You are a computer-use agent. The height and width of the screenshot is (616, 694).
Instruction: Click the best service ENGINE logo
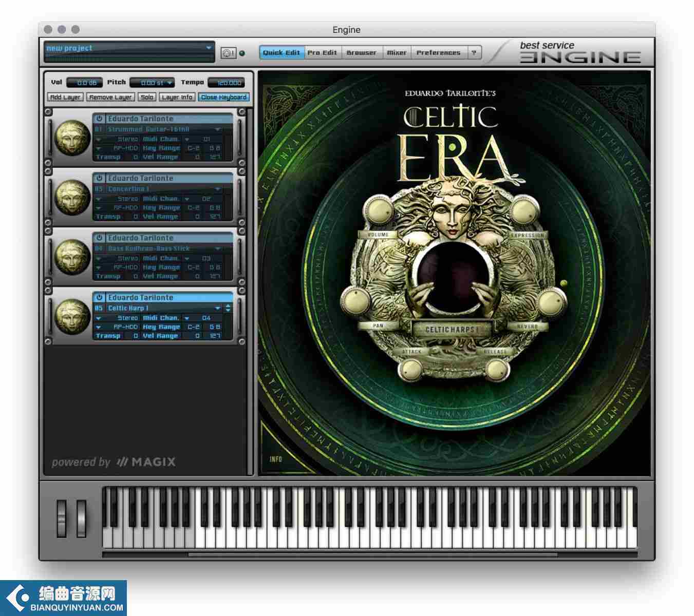click(579, 52)
